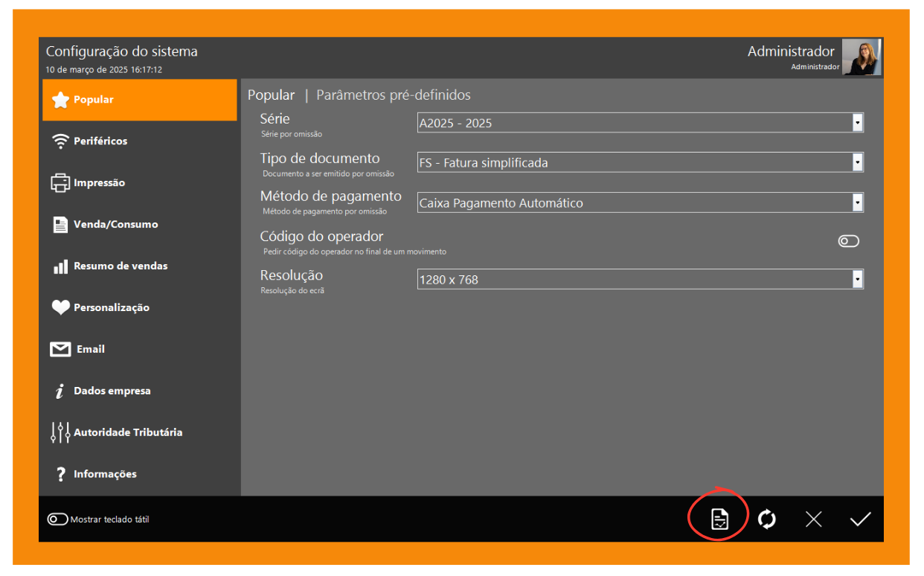Click the document report icon in bottom bar
Image resolution: width=924 pixels, height=576 pixels.
[x=719, y=519]
